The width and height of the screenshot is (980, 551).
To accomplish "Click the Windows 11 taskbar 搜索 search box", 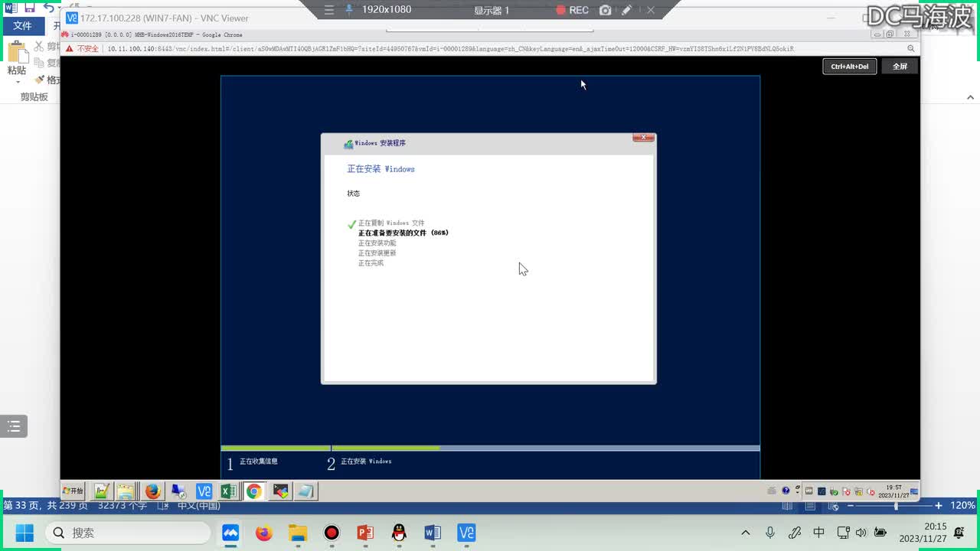I will (129, 533).
